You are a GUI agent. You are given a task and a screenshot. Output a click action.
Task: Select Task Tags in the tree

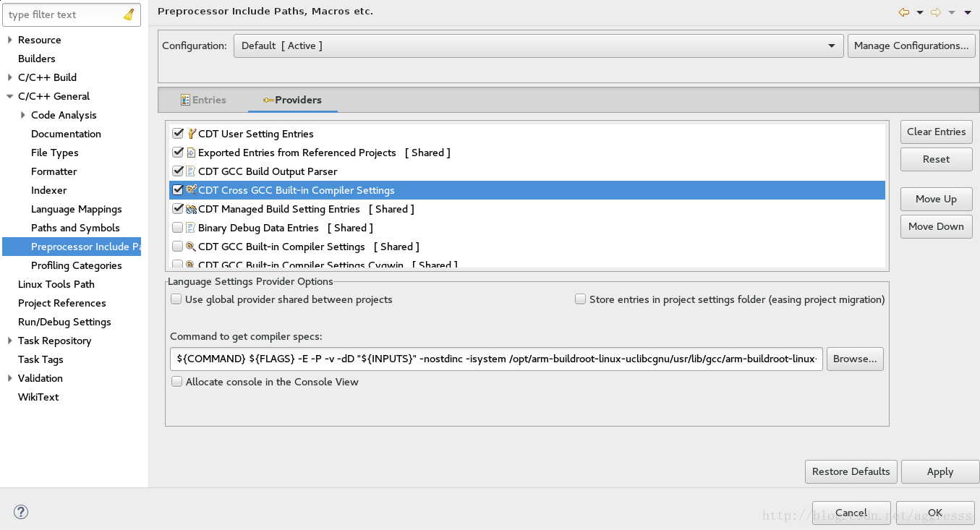41,359
